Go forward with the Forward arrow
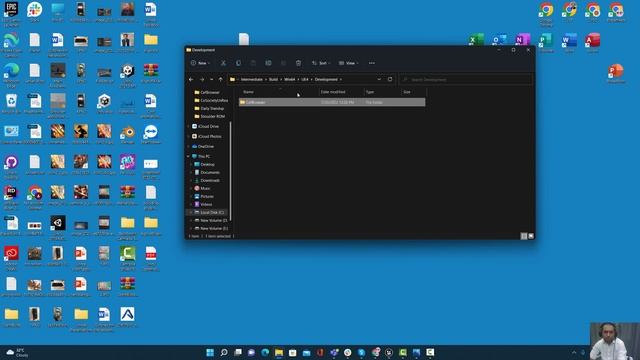Screen dimensions: 640x360 point(202,80)
